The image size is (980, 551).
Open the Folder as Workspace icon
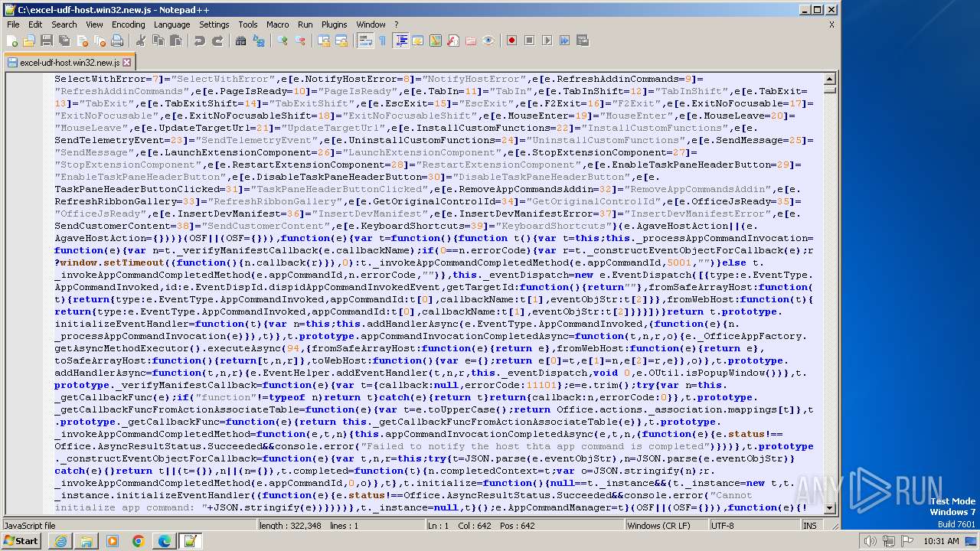[x=471, y=41]
